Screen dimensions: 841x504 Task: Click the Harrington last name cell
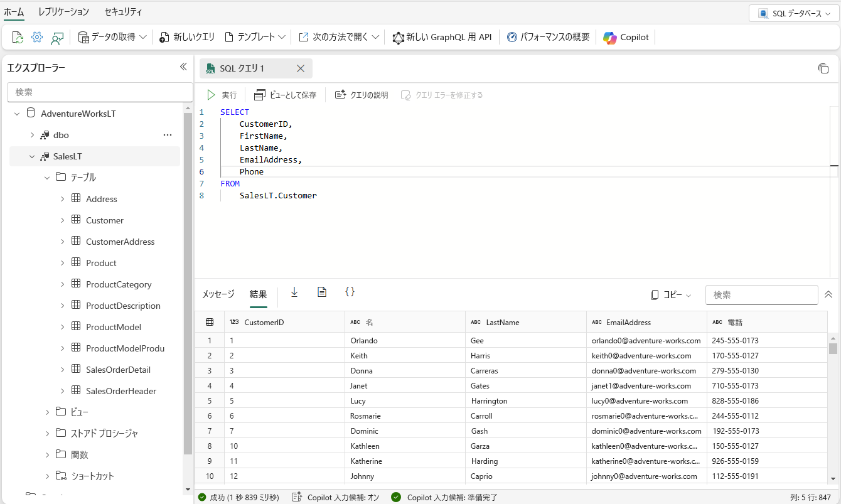click(x=526, y=401)
